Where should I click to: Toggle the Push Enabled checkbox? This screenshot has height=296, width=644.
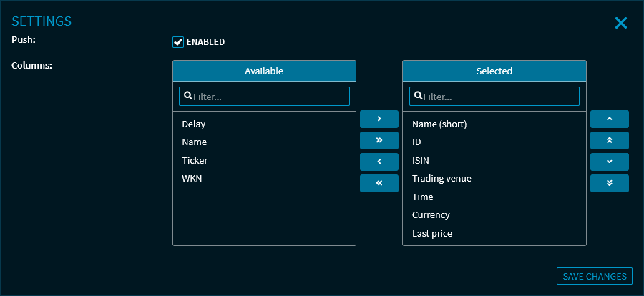coord(178,42)
